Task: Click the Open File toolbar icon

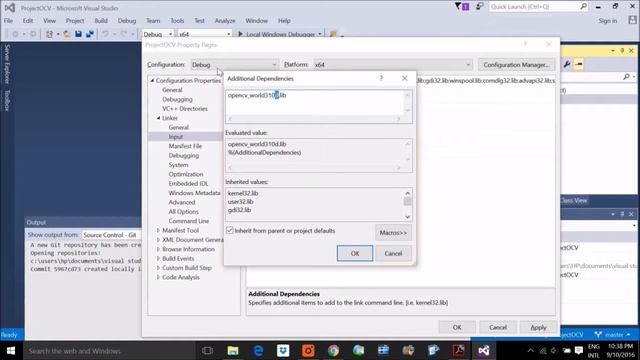Action: [67, 34]
